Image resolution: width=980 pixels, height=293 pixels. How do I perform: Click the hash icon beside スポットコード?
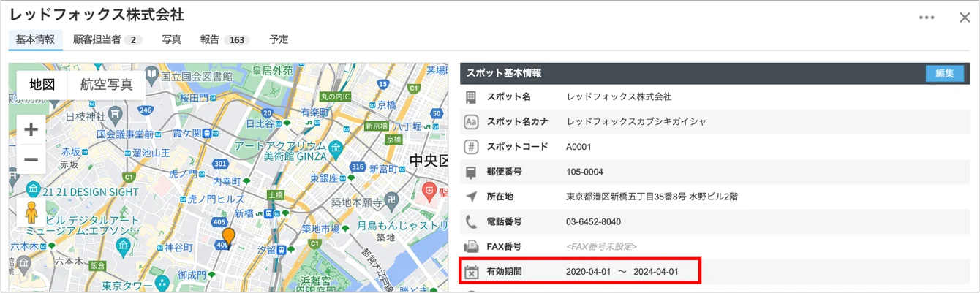tap(471, 146)
